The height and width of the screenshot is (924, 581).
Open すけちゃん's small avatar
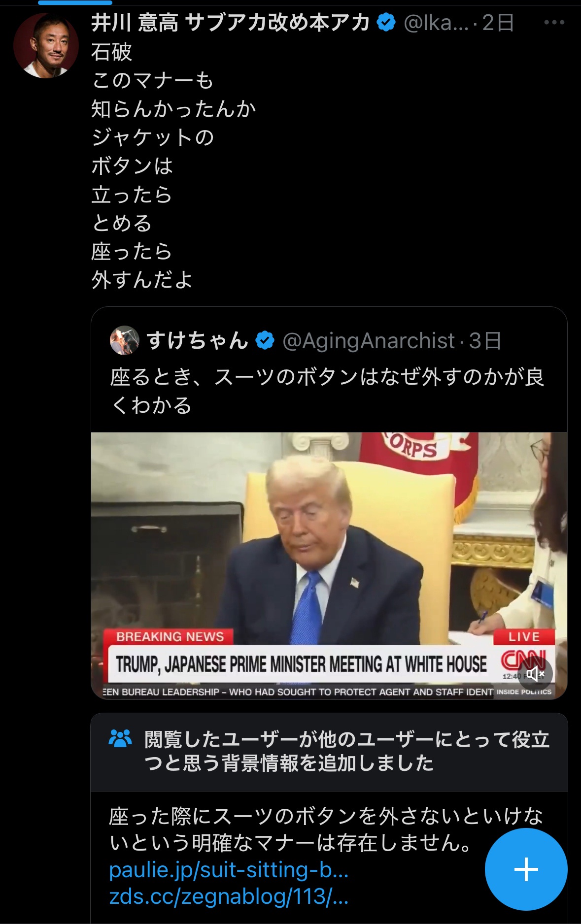coord(124,340)
